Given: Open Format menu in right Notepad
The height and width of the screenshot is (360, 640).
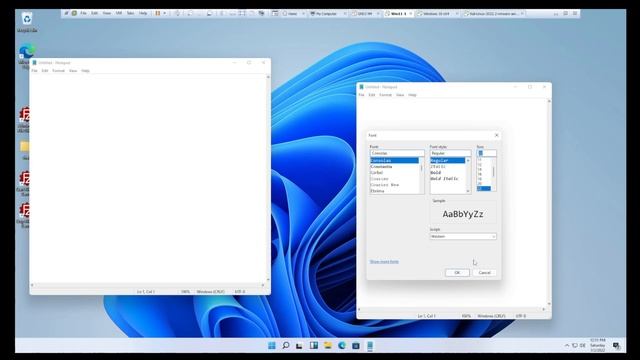Looking at the screenshot, I should click(385, 95).
